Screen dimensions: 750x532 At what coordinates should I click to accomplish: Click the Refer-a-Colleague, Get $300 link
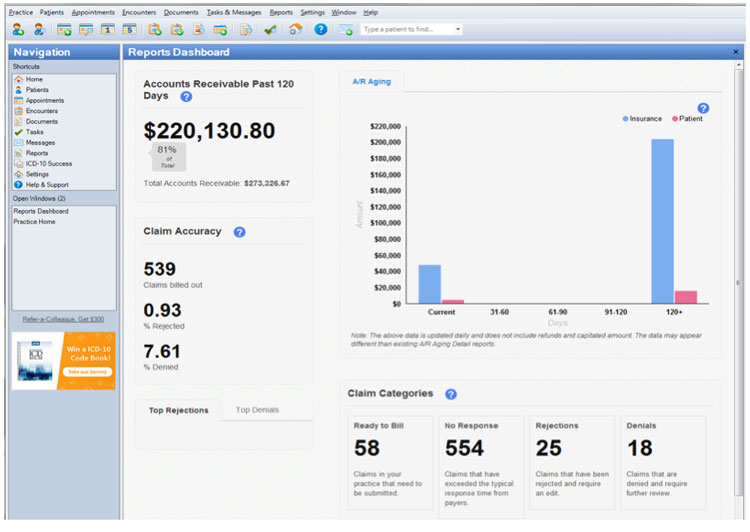[x=63, y=319]
